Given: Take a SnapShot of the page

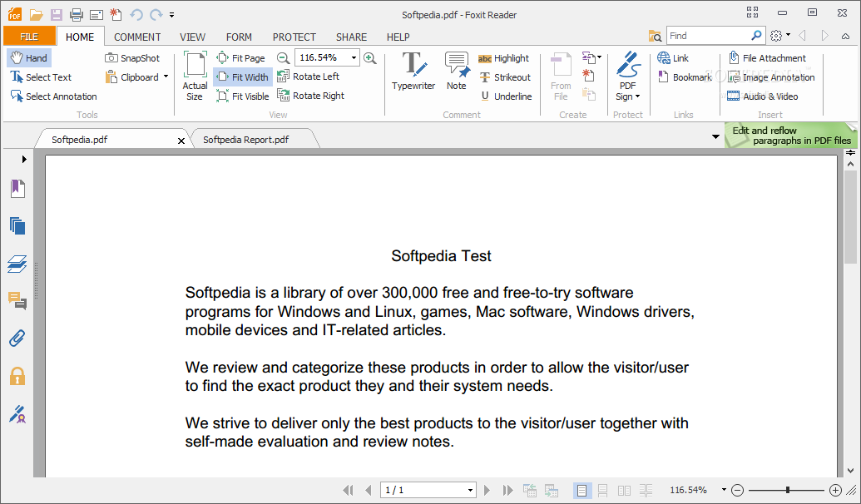Looking at the screenshot, I should pyautogui.click(x=132, y=58).
